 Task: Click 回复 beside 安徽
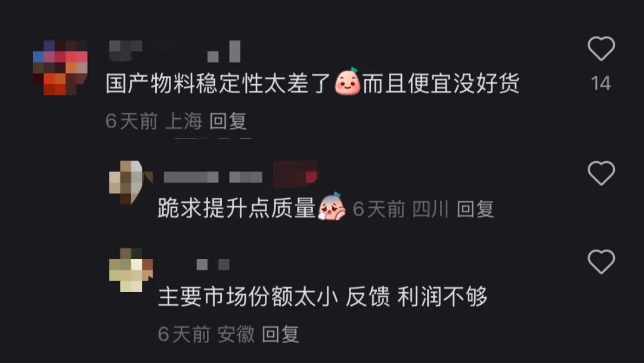tap(280, 334)
